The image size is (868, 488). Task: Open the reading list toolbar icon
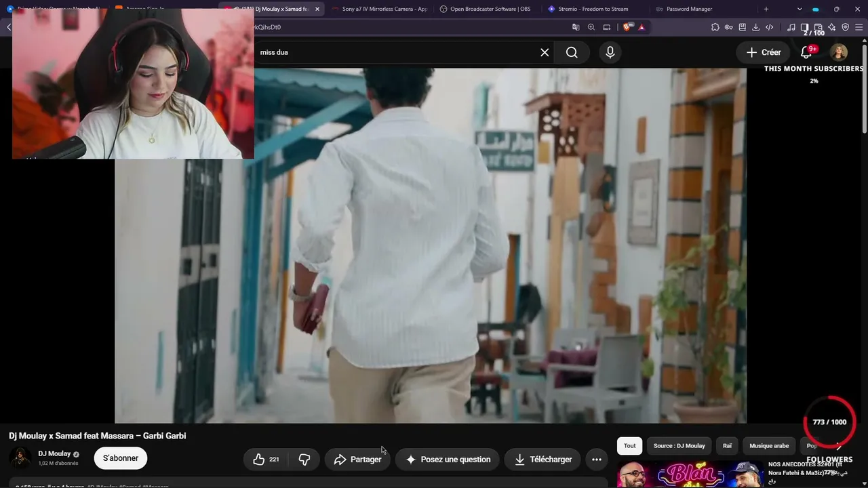(743, 27)
